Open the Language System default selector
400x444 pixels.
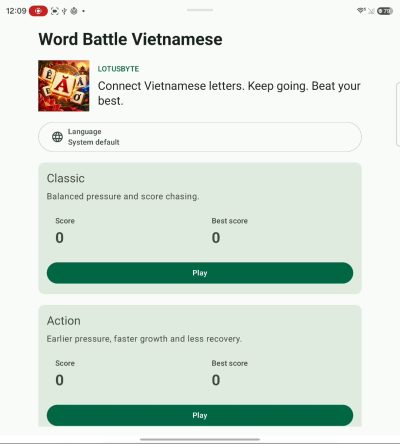(x=200, y=137)
